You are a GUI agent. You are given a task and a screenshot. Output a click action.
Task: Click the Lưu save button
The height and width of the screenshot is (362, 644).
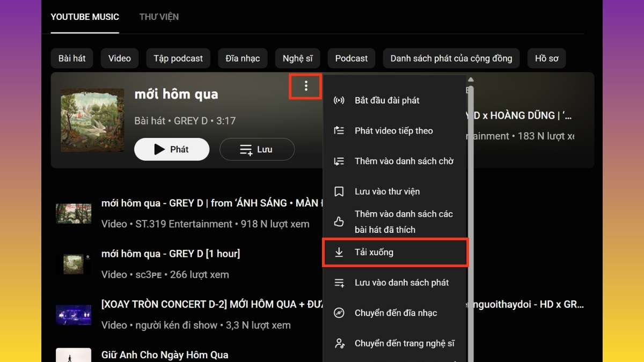coord(257,150)
